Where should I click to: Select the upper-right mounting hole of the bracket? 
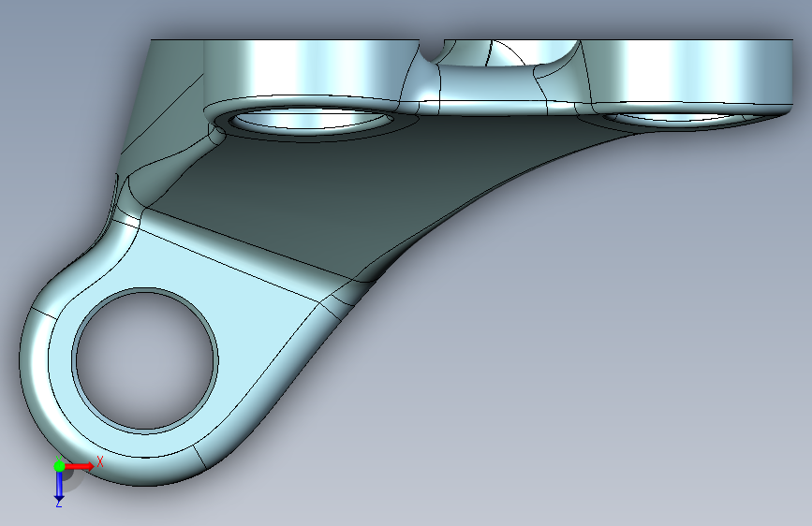[678, 118]
